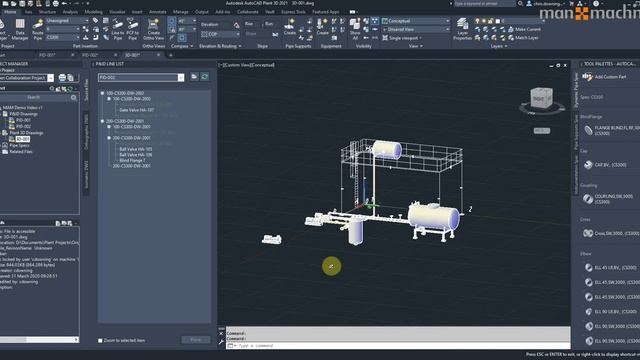This screenshot has height=360, width=640.
Task: Click the horizontal scrollbar under details pane
Action: coord(39,340)
